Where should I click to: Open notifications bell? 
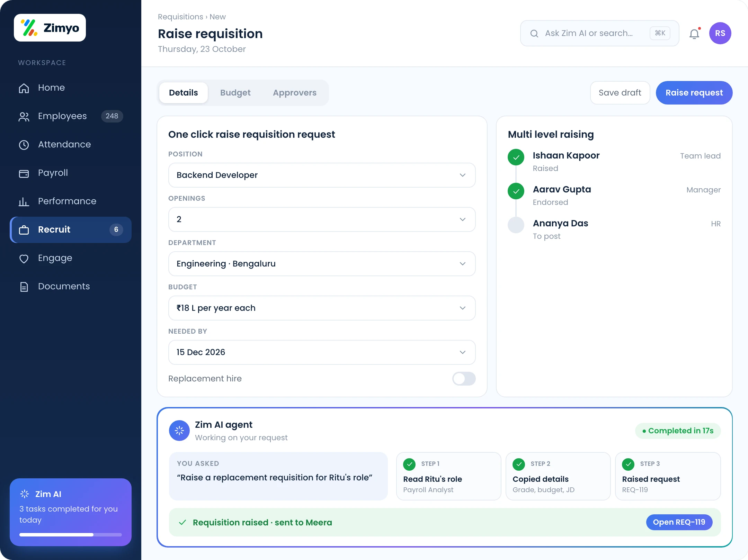(694, 34)
